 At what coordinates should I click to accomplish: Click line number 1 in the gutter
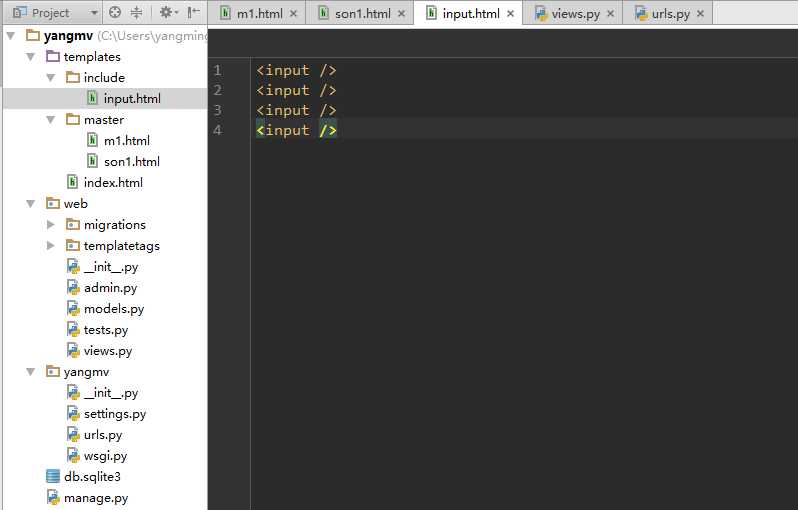point(217,70)
